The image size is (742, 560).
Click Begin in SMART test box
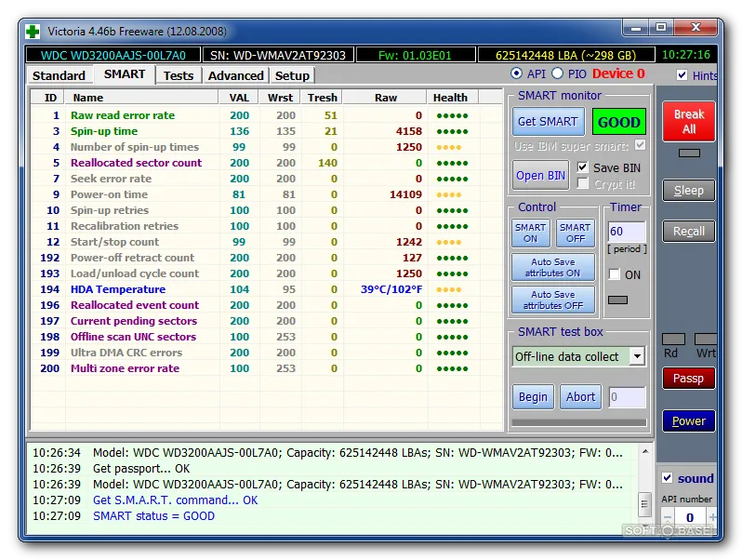coord(533,396)
